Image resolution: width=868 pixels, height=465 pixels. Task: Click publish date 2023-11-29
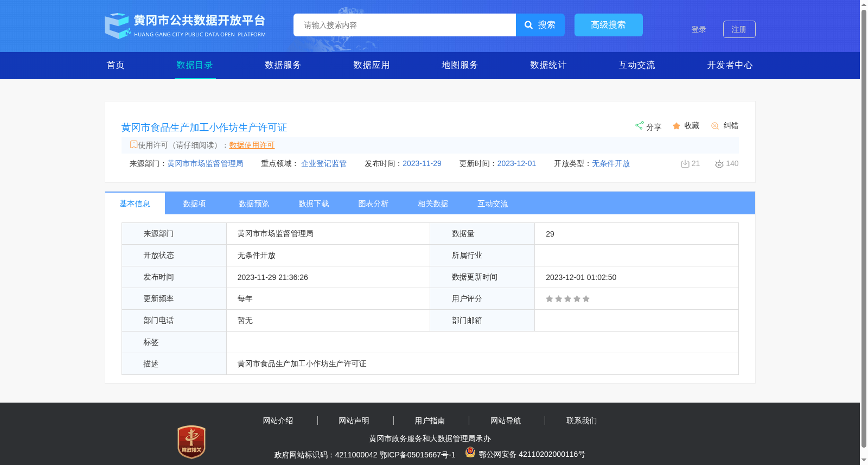point(422,164)
